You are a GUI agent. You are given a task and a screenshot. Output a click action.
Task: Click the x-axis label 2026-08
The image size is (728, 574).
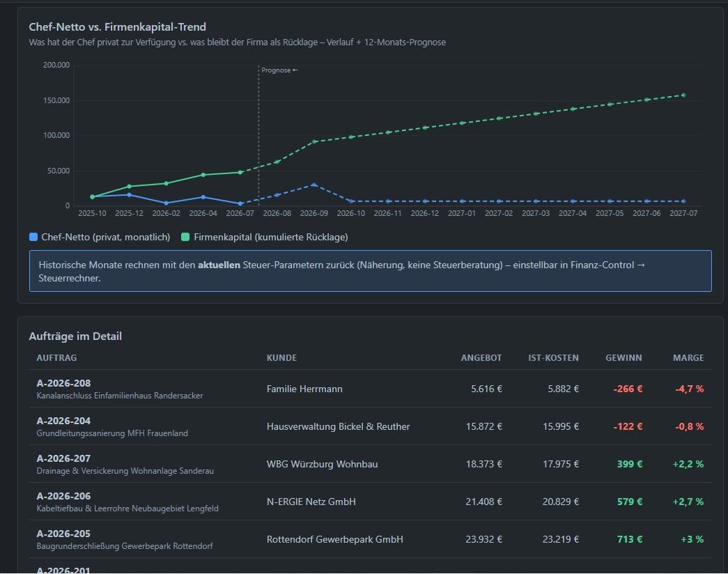(277, 213)
